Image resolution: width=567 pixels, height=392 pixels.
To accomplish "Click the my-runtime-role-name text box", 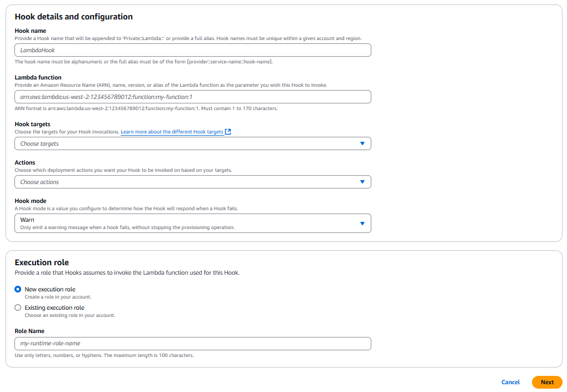I will tap(192, 343).
